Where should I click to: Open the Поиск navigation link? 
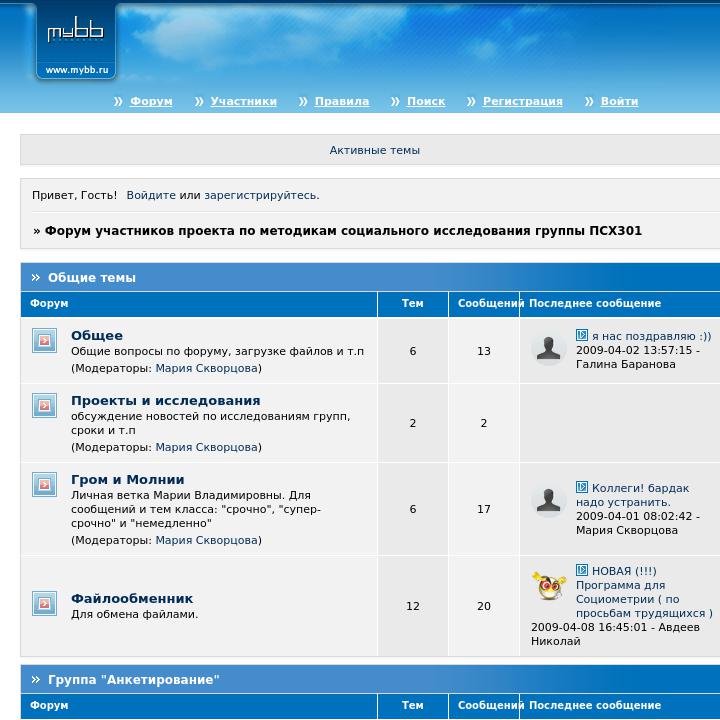[426, 101]
